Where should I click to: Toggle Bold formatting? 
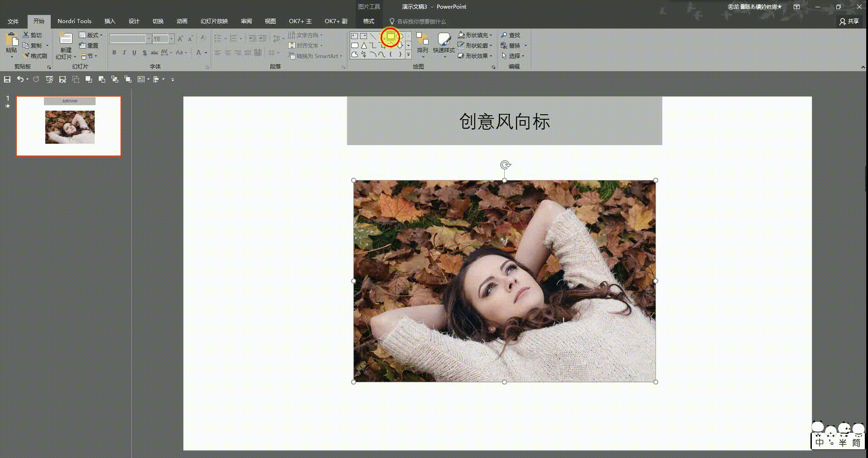pos(114,53)
